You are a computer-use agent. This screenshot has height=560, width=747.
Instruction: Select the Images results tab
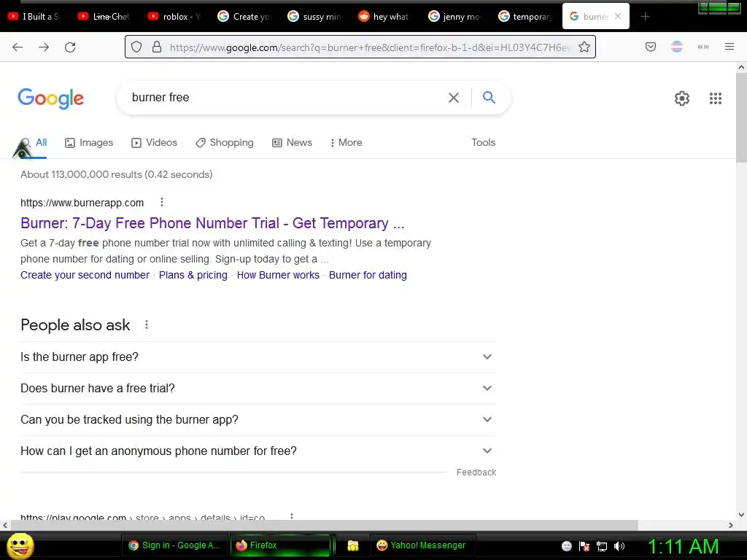pyautogui.click(x=89, y=143)
